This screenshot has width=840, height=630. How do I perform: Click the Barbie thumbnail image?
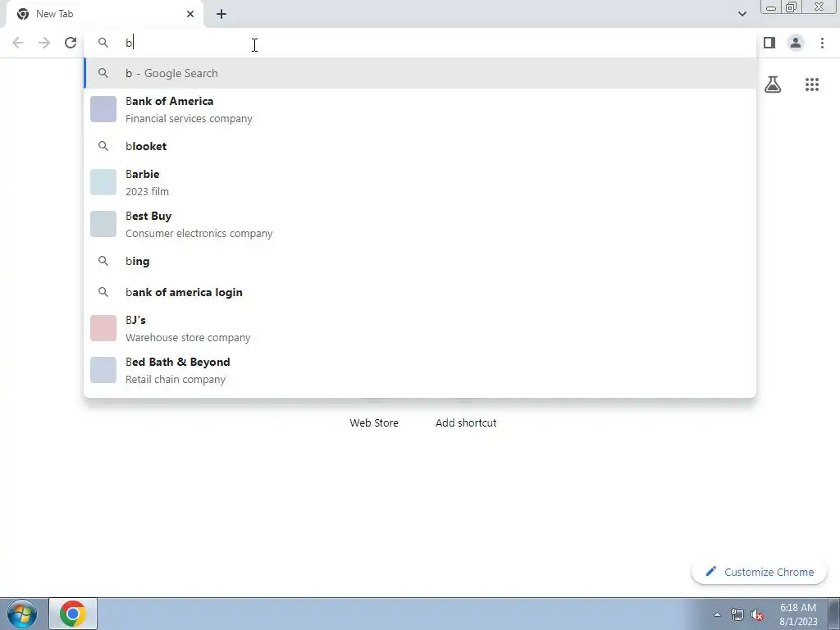(x=103, y=182)
